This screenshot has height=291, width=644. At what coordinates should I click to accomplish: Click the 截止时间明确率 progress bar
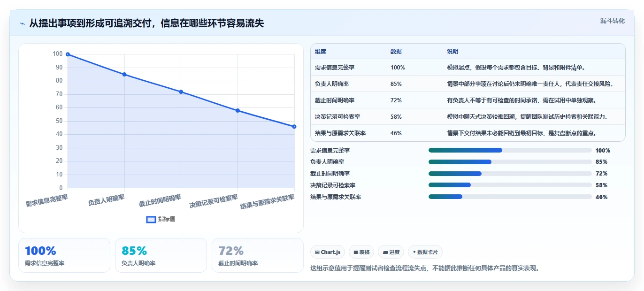(x=510, y=174)
